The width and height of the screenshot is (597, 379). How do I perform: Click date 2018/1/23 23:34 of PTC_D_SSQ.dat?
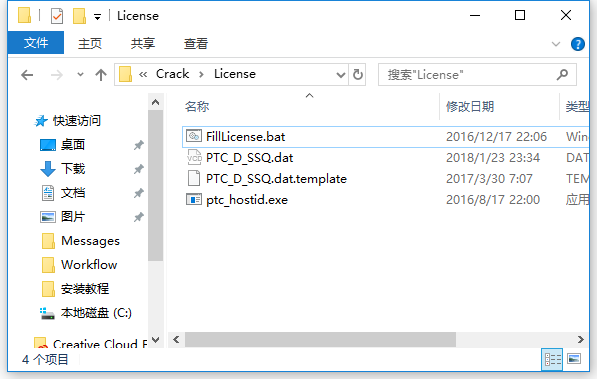pyautogui.click(x=493, y=158)
